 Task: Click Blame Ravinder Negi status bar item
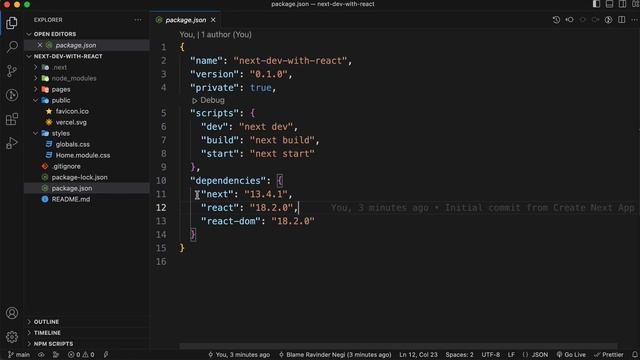click(x=335, y=355)
